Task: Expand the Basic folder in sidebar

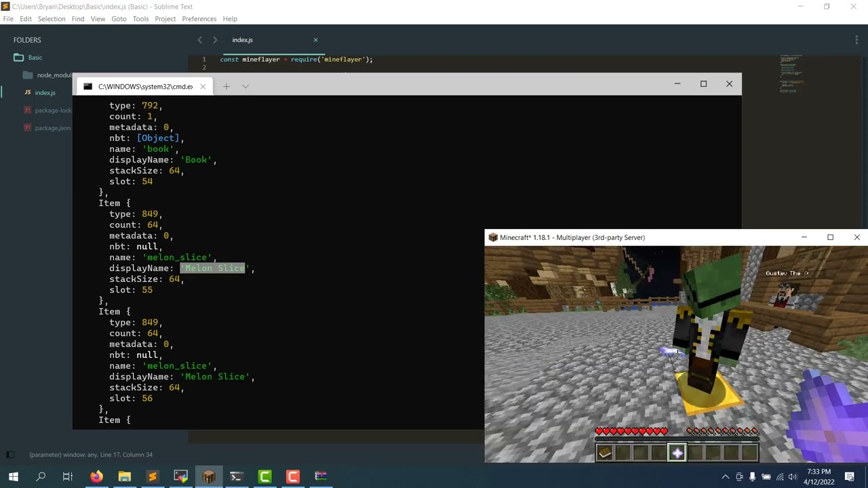Action: (x=28, y=58)
